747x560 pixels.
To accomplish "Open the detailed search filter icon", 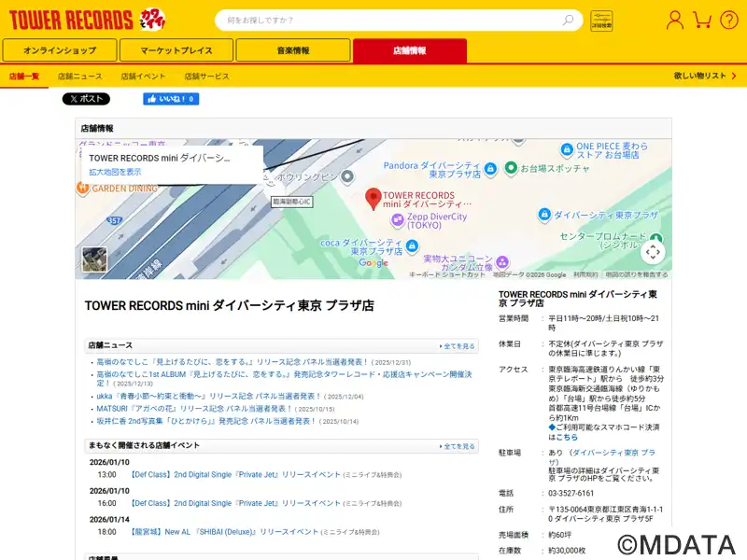I will pos(601,21).
